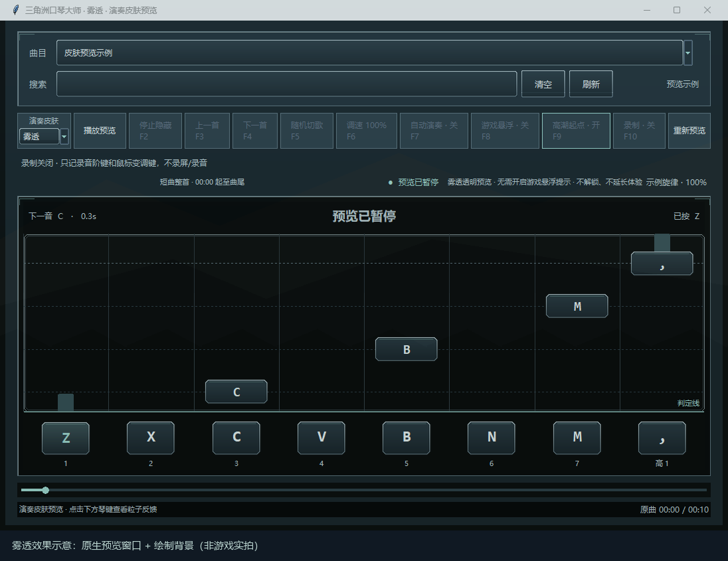Tap the X key for note 2

(151, 438)
